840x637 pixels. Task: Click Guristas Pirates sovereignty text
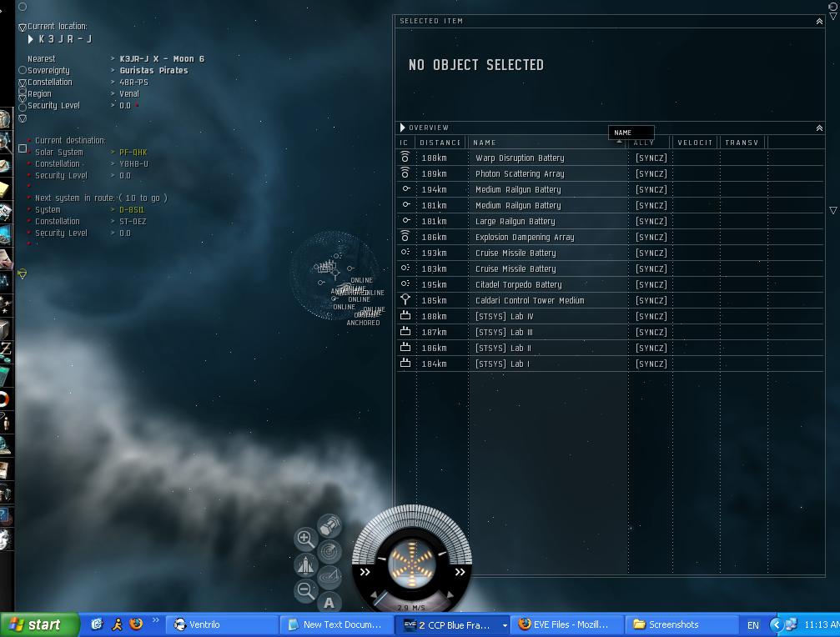point(153,71)
